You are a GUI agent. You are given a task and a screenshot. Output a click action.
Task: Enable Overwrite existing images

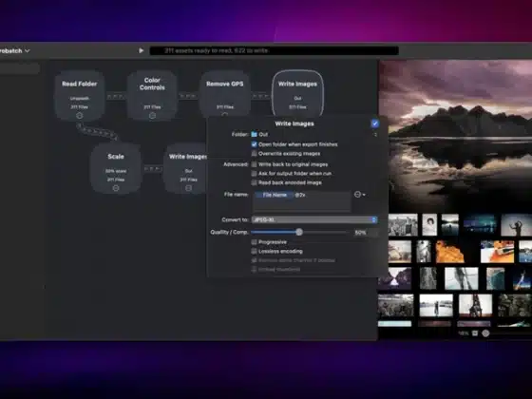pyautogui.click(x=255, y=153)
